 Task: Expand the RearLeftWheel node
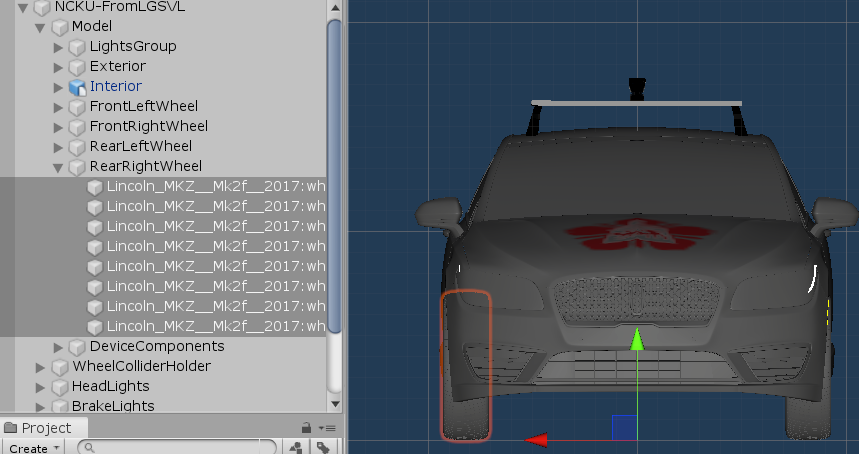tap(58, 147)
